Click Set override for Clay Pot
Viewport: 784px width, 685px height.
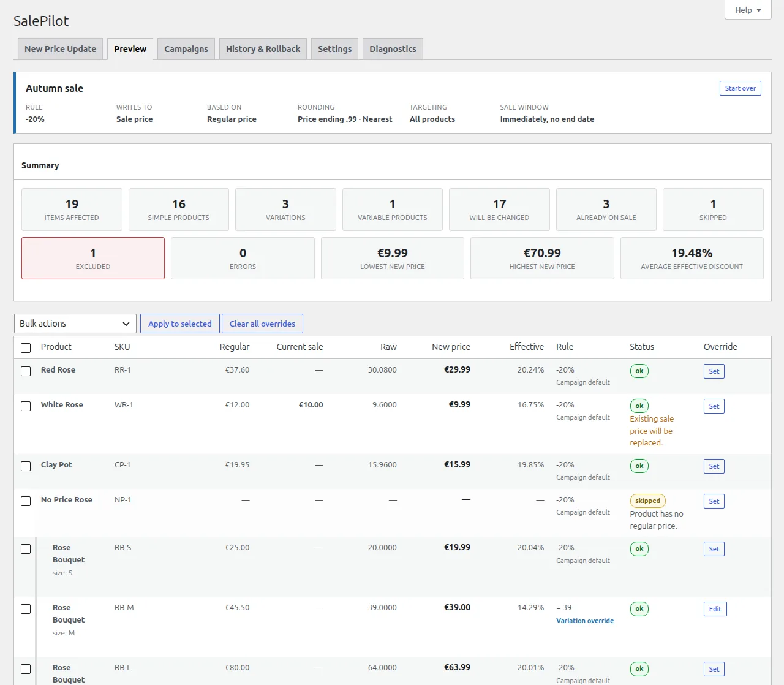714,466
